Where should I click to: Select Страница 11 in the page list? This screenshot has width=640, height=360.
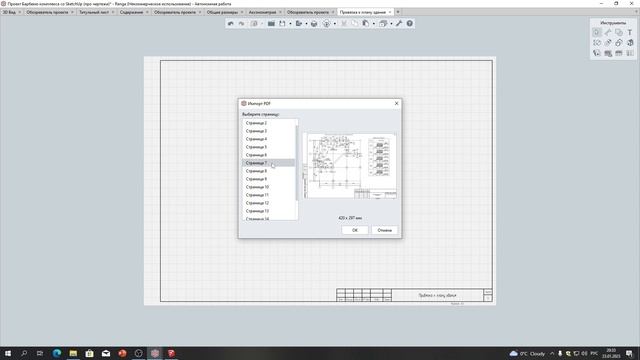(269, 195)
